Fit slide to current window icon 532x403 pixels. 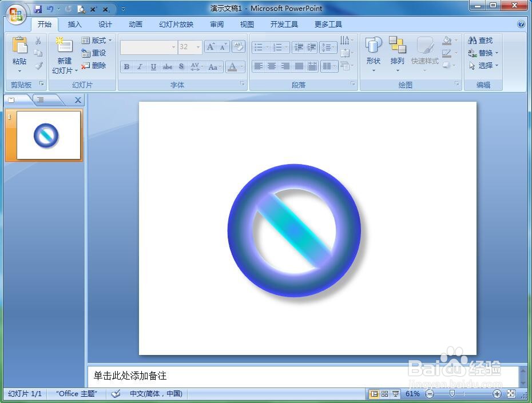tap(511, 394)
